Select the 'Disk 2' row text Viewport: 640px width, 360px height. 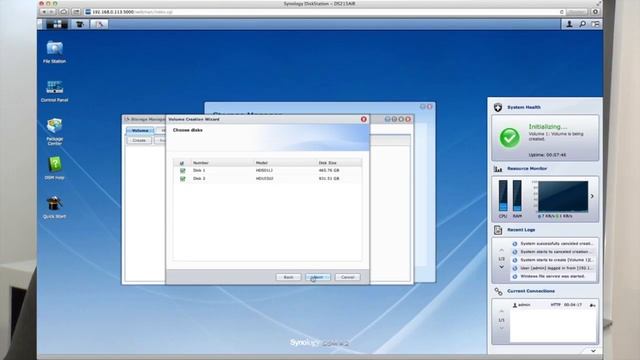(199, 178)
